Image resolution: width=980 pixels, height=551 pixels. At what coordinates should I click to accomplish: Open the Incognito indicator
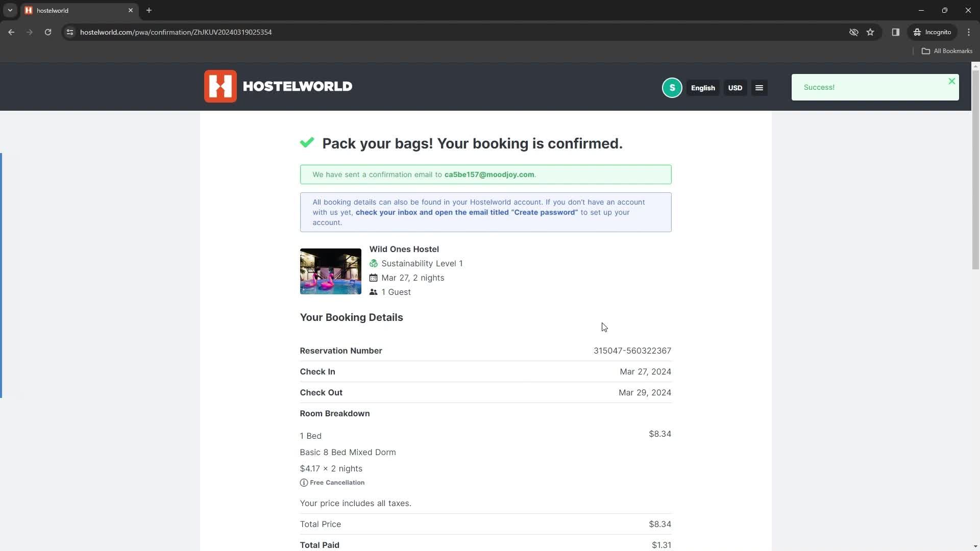click(x=932, y=32)
